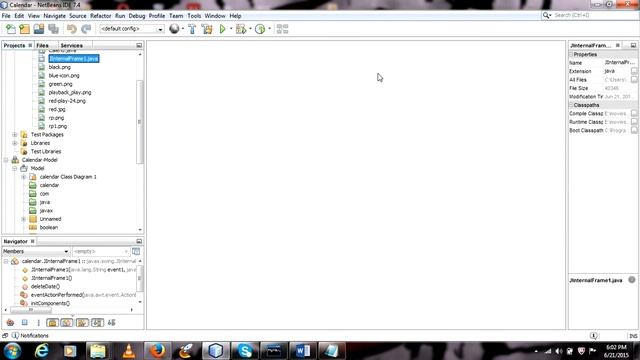Expand calendar Class Diagram 1 node

click(x=24, y=177)
